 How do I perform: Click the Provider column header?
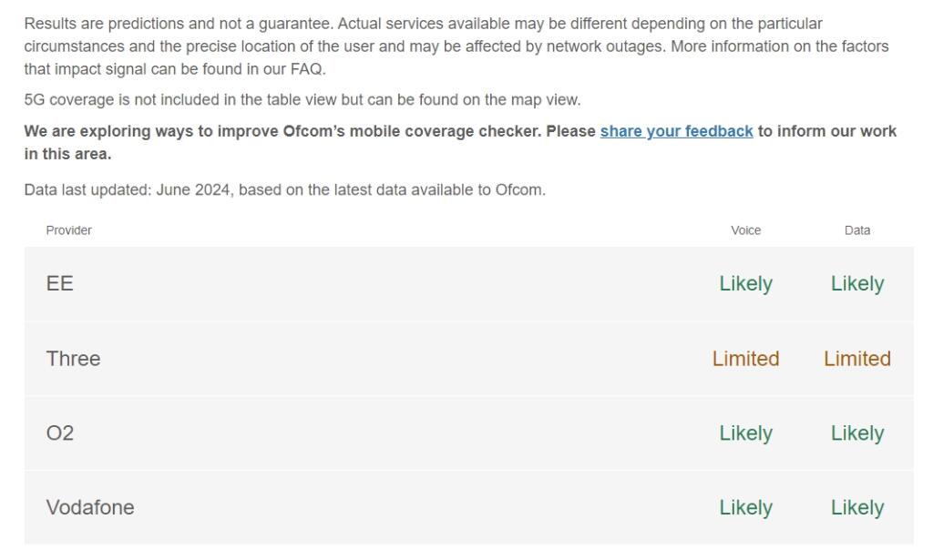pyautogui.click(x=69, y=230)
